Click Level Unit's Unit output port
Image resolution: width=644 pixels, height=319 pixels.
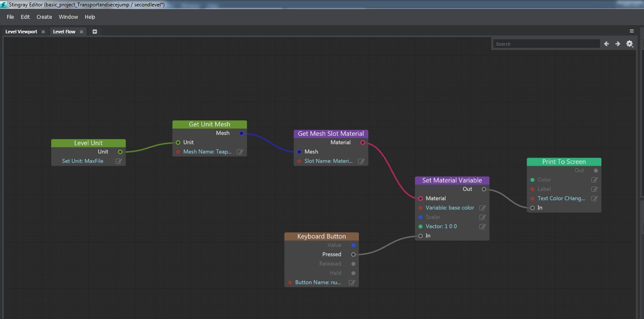[120, 152]
